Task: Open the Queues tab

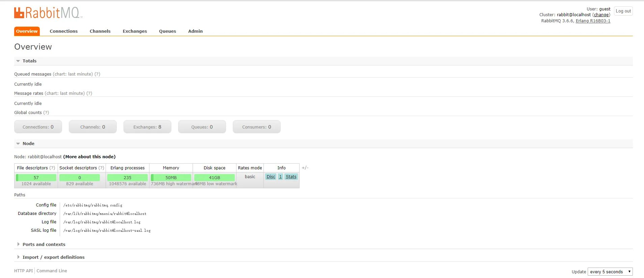Action: tap(168, 31)
